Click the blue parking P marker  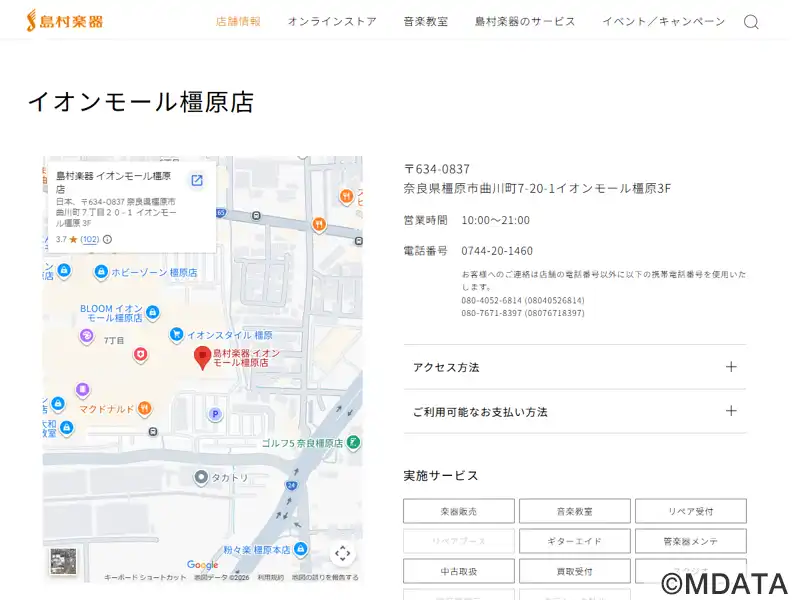point(214,414)
